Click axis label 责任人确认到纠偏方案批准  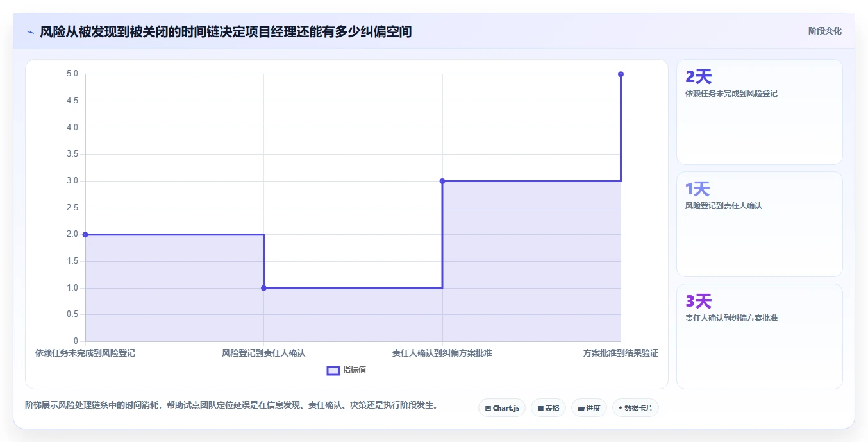coord(442,353)
